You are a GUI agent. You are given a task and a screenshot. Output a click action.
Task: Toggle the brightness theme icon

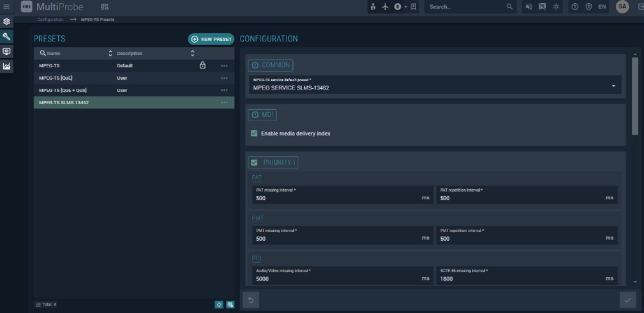[556, 7]
